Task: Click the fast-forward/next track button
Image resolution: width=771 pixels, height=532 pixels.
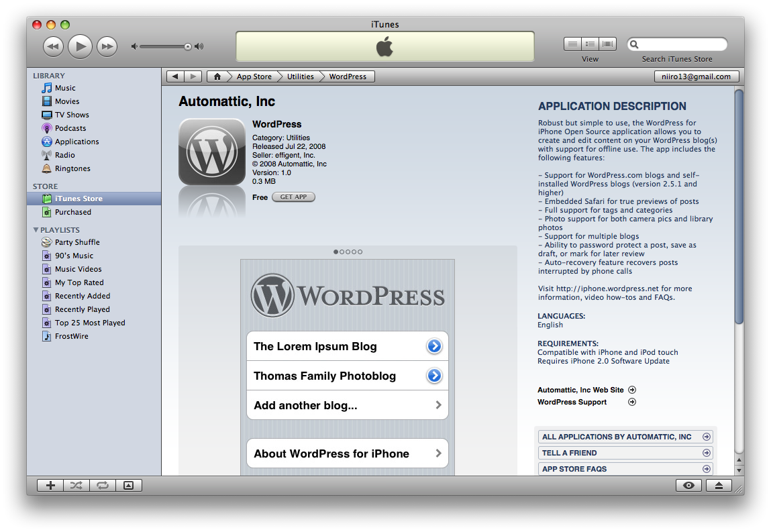Action: pos(107,47)
